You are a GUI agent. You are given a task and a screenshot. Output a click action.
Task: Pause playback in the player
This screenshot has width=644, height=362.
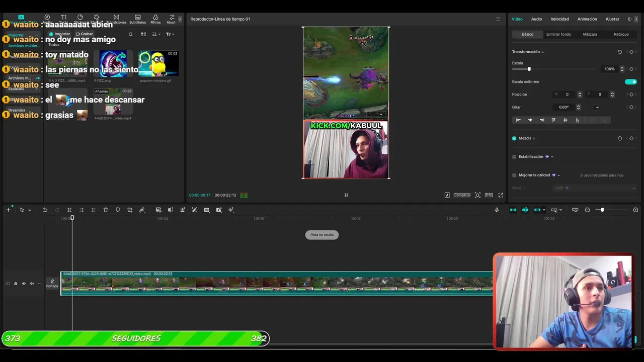(346, 195)
